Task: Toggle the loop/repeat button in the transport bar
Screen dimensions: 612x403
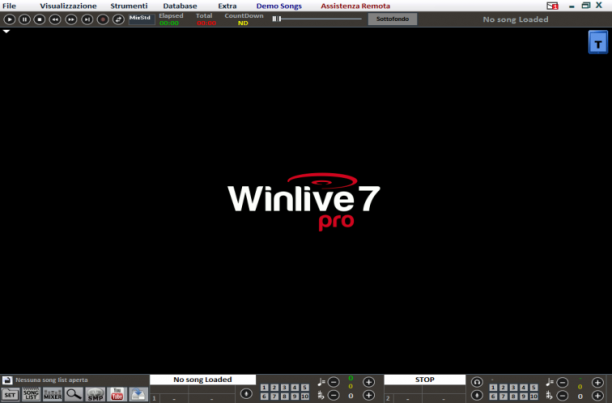Action: (x=118, y=19)
